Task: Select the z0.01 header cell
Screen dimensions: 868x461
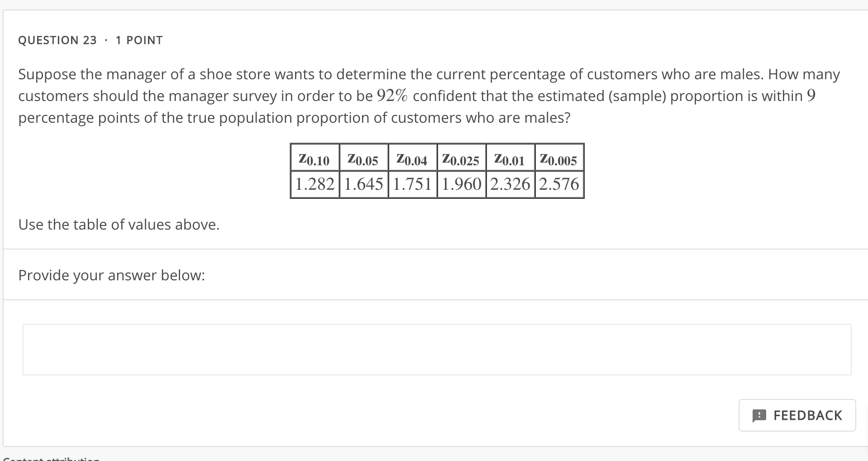Action: coord(510,160)
